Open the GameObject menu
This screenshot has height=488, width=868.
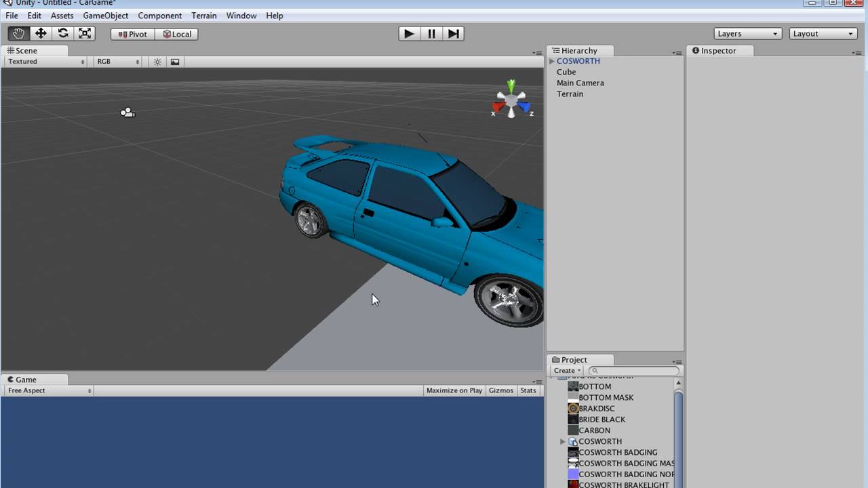pos(106,16)
